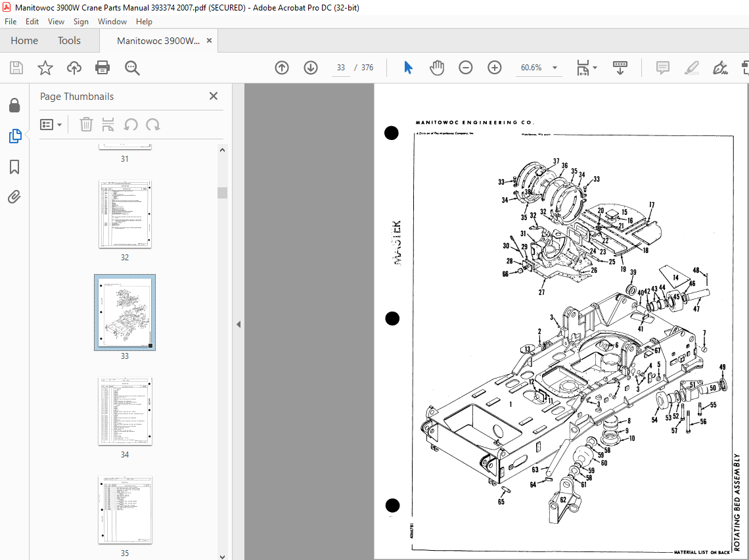
Task: Rotate page counterclockwise
Action: pos(130,125)
